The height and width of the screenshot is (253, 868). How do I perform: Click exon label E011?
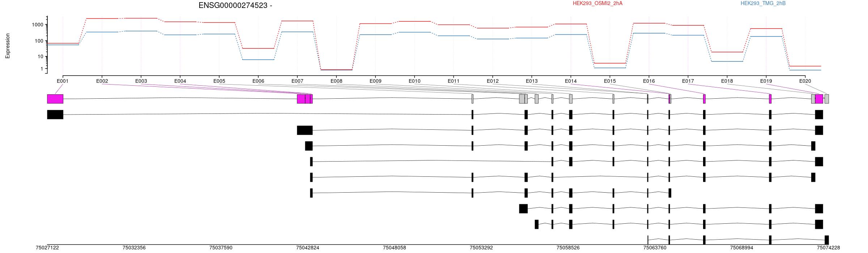tap(454, 81)
